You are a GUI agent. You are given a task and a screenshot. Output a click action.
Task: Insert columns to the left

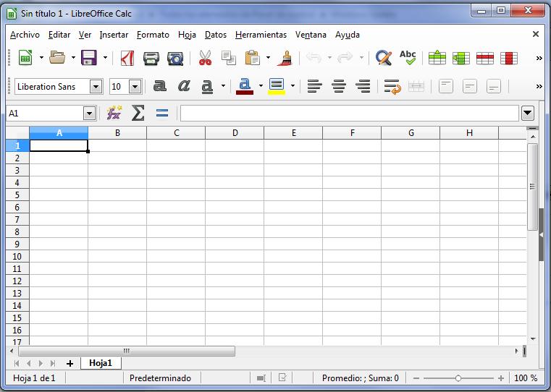point(460,58)
